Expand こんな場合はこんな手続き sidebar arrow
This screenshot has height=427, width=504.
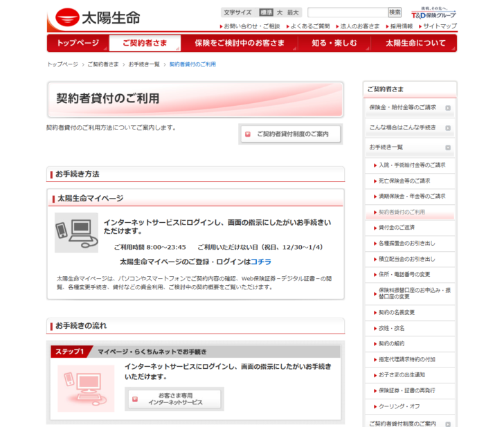click(448, 128)
